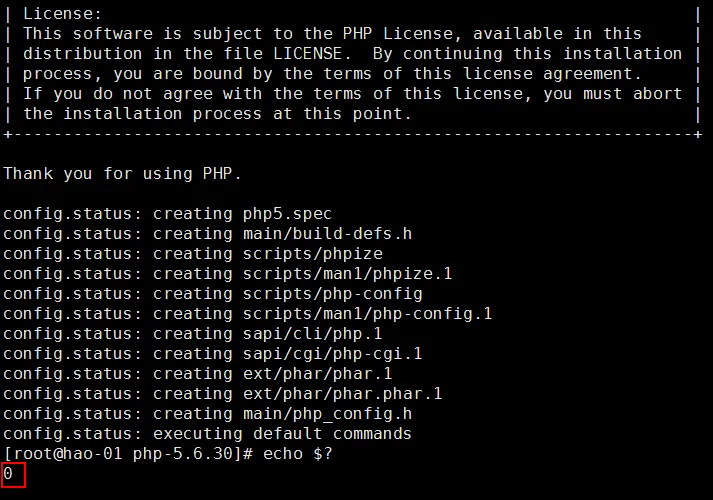Click the red-boxed 0 exit status output
The image size is (713, 500).
pyautogui.click(x=9, y=473)
